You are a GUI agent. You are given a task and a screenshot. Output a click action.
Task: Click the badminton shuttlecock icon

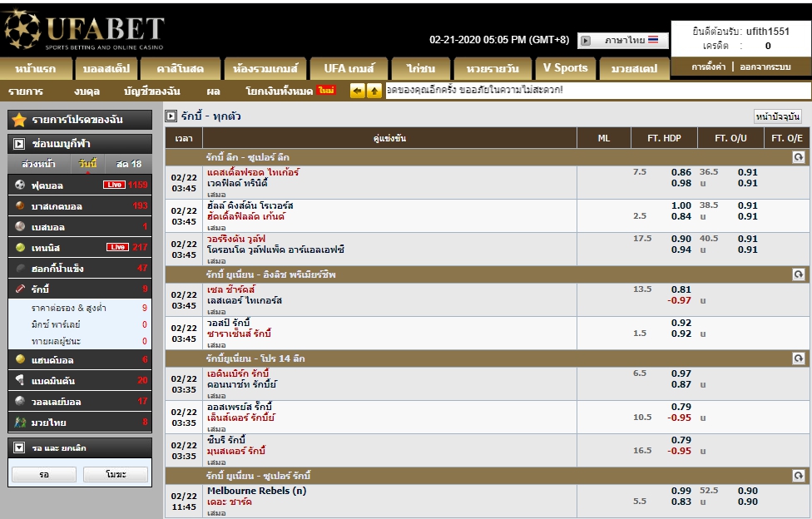click(x=20, y=380)
